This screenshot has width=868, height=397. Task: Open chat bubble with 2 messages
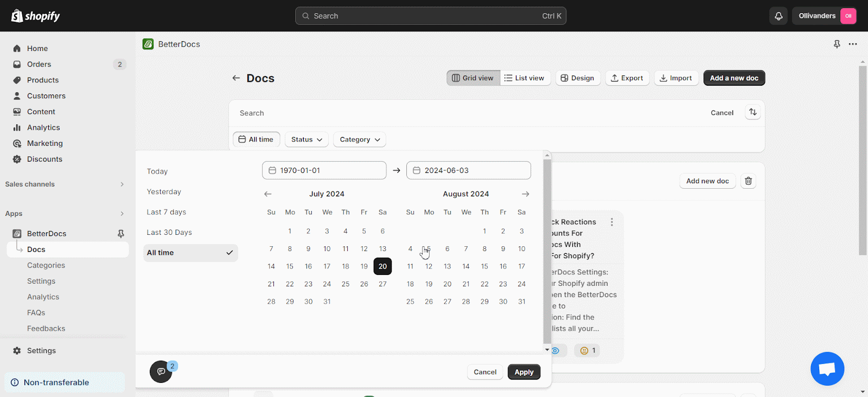click(161, 372)
